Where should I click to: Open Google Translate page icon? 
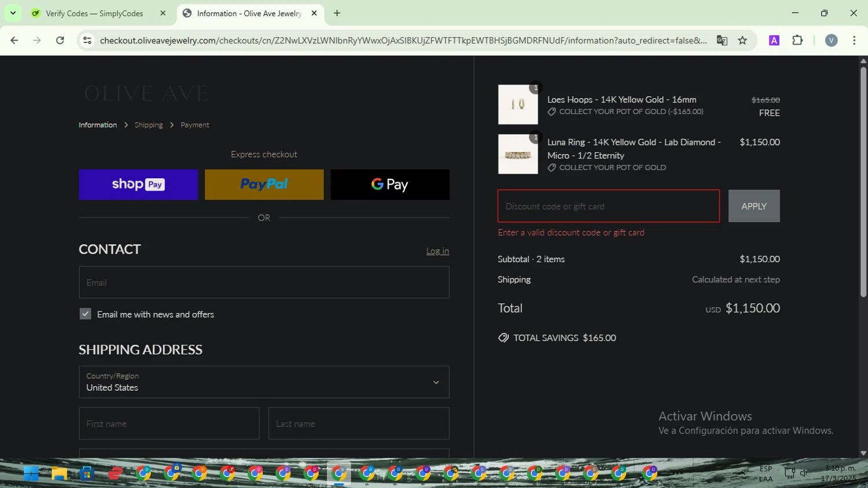pos(722,40)
